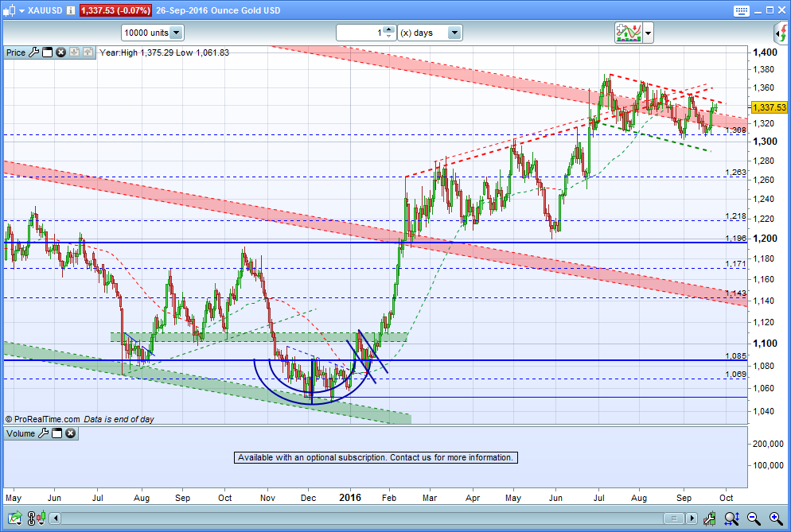Click the 2016 label on time axis
The image size is (791, 532).
[350, 498]
